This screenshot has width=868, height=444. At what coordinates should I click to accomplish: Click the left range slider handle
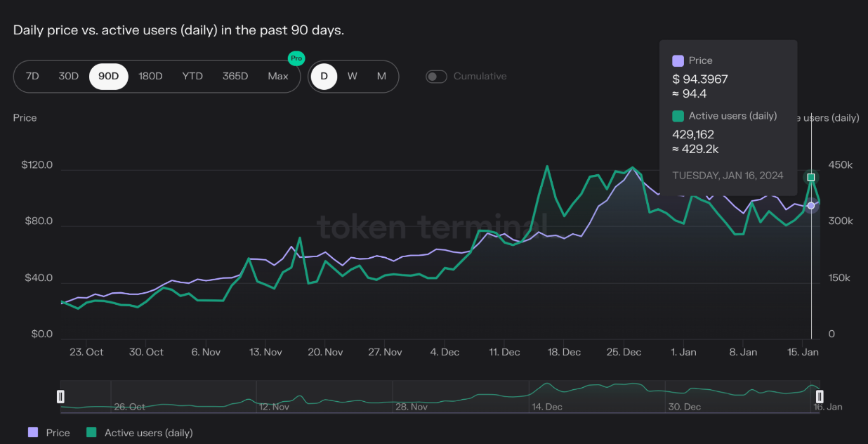click(61, 397)
